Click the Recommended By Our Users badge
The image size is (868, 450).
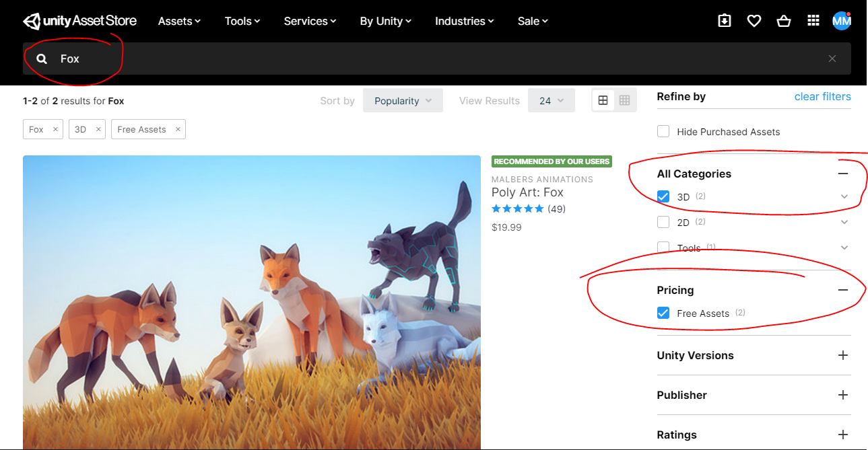pyautogui.click(x=552, y=161)
